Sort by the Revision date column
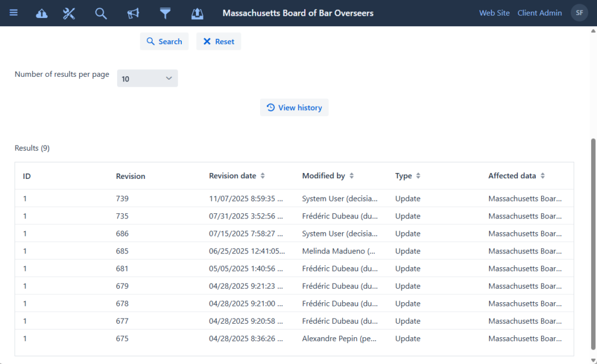The width and height of the screenshot is (597, 364). pos(262,176)
